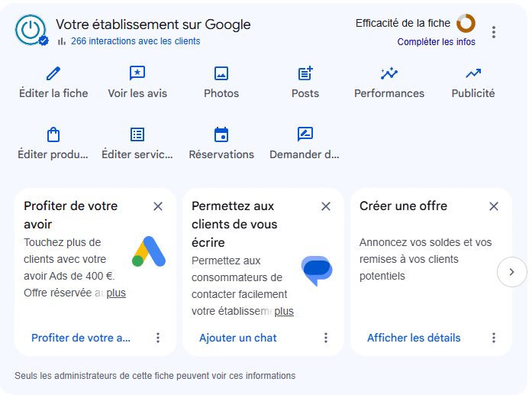This screenshot has width=532, height=395.
Task: Select the Performances label
Action: 389,93
